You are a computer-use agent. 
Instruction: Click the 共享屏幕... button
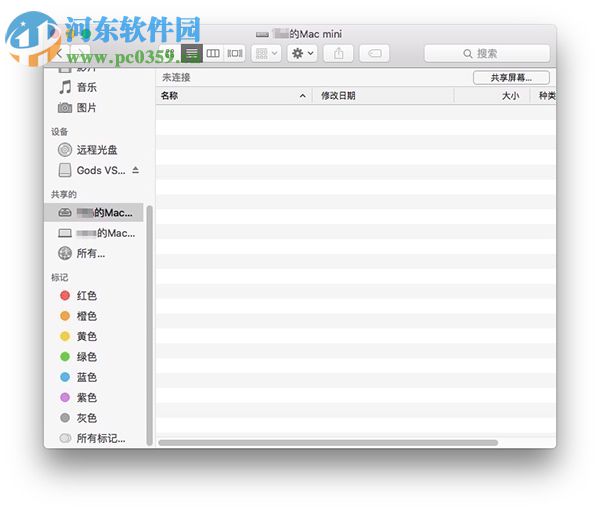tap(511, 78)
